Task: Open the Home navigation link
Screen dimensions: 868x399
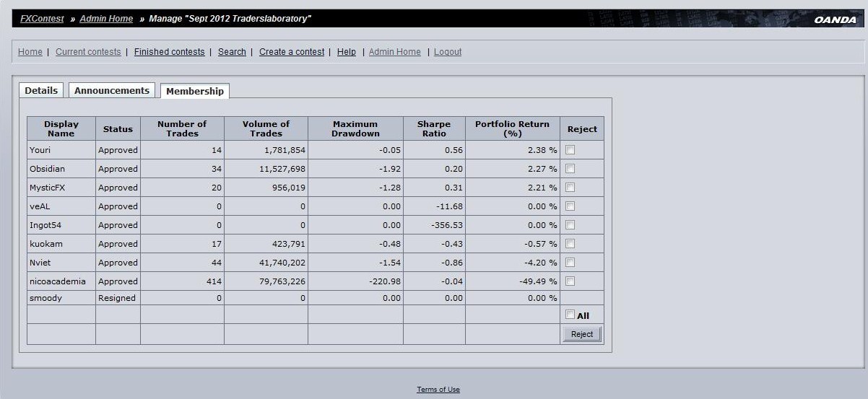Action: tap(30, 52)
